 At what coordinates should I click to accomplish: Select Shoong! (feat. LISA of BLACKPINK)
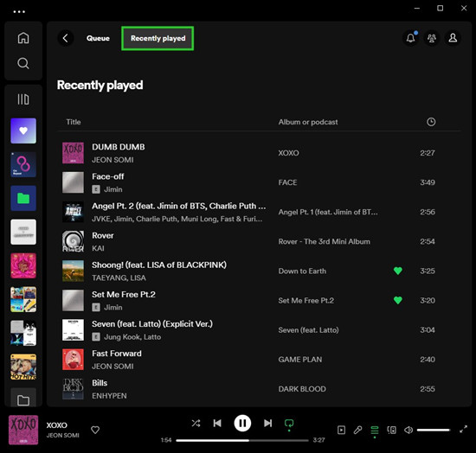pyautogui.click(x=159, y=265)
